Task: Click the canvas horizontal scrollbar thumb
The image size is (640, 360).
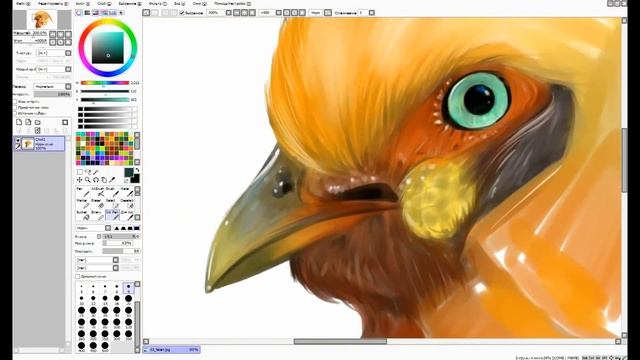Action: tap(340, 341)
